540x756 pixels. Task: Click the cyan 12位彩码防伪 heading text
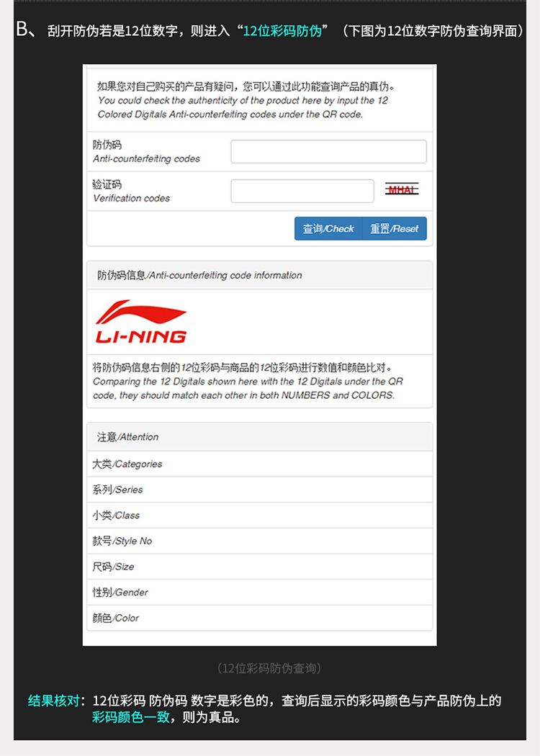click(282, 31)
